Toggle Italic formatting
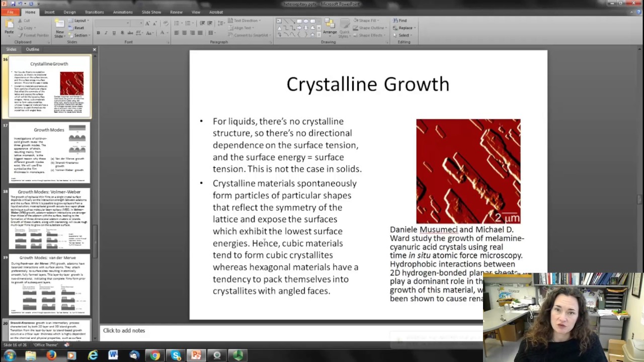The width and height of the screenshot is (644, 362). [x=106, y=33]
